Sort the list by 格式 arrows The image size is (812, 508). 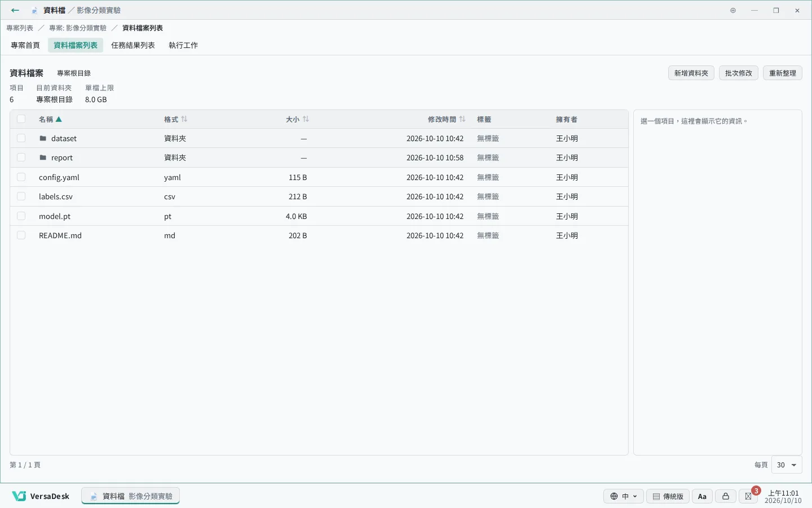tap(184, 119)
